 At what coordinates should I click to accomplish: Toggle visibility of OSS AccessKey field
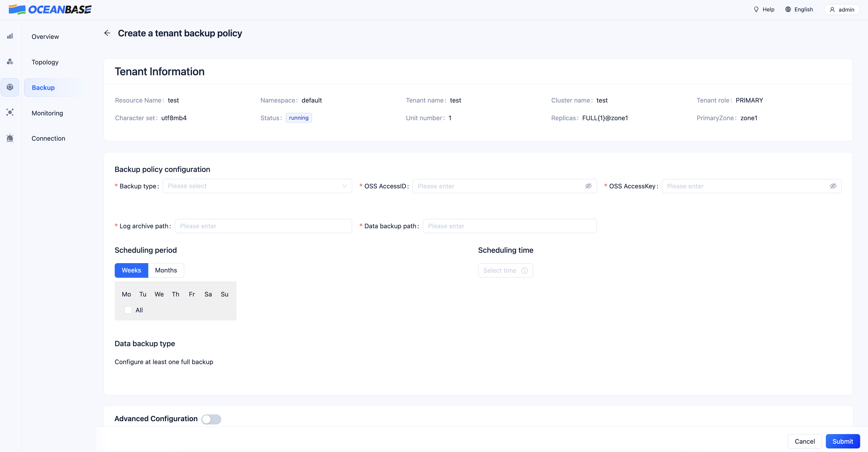click(x=833, y=186)
